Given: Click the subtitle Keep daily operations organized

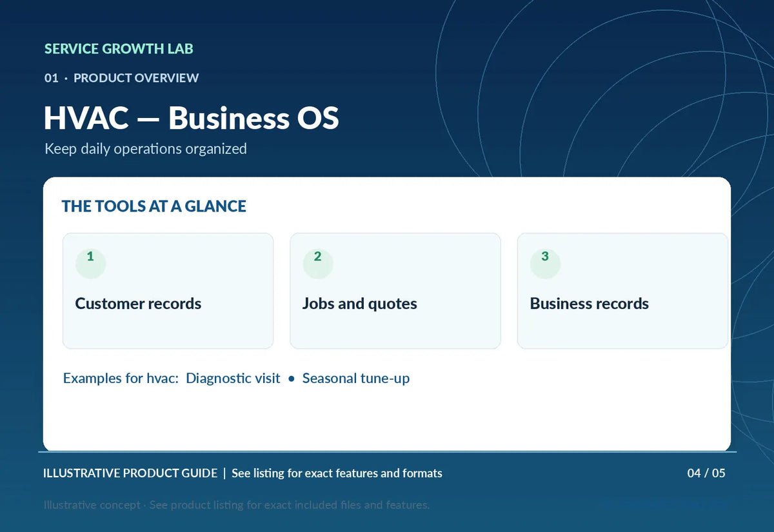Looking at the screenshot, I should point(146,148).
